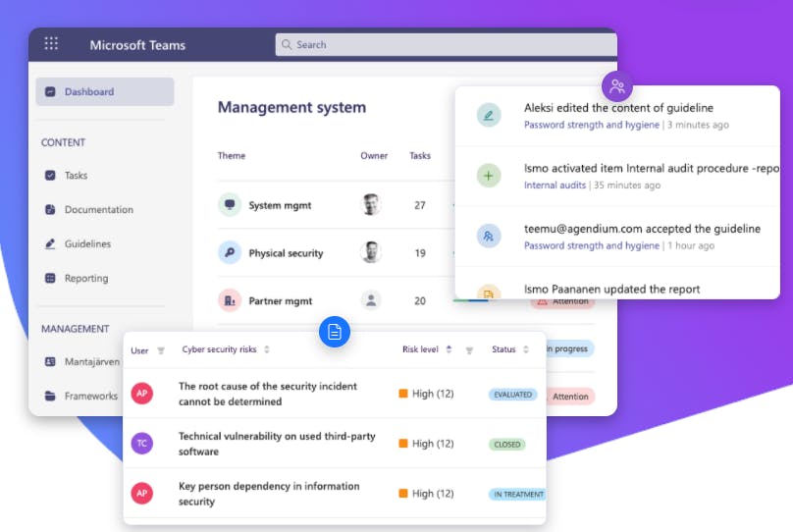Click AP avatar on key person row
The width and height of the screenshot is (793, 532).
[142, 493]
